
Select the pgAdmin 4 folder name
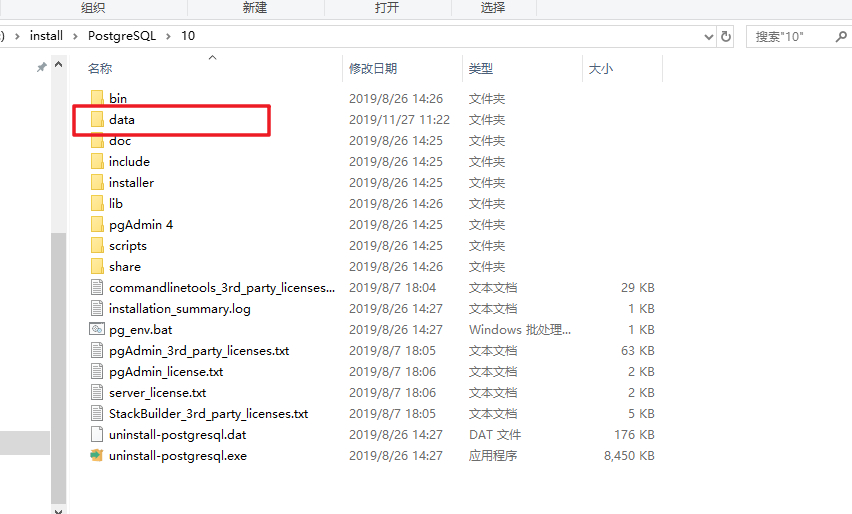pos(141,224)
